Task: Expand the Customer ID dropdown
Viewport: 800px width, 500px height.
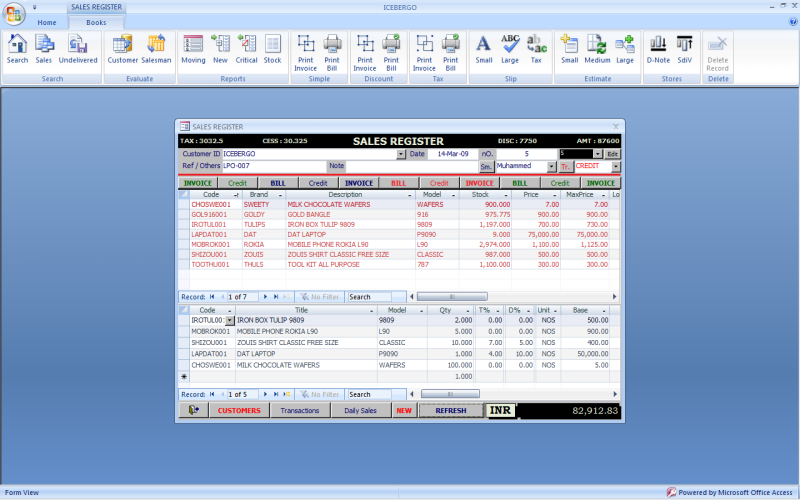Action: (401, 154)
